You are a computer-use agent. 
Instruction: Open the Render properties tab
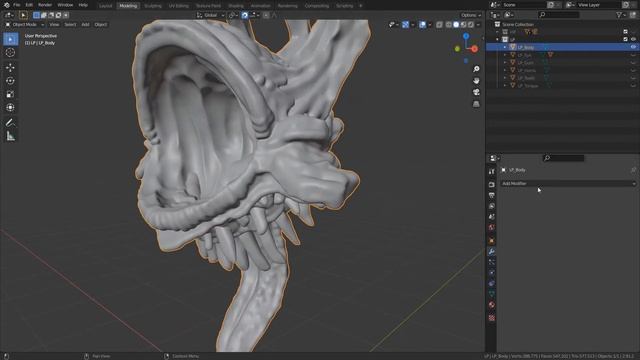[x=491, y=184]
